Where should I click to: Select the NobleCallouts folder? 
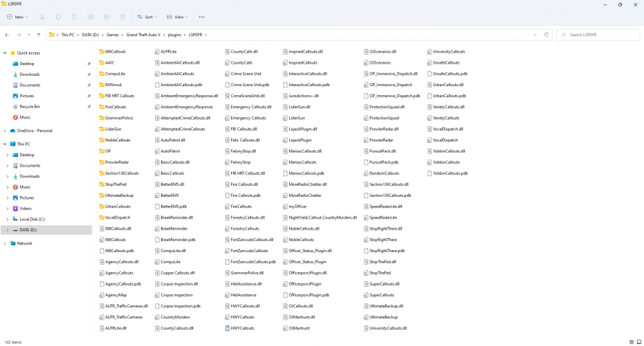115,140
